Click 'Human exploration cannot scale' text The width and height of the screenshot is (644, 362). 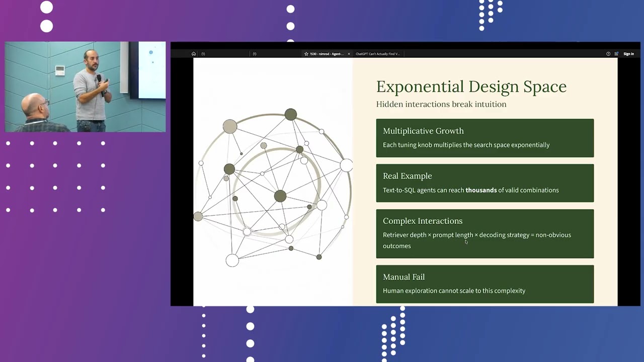click(x=454, y=291)
